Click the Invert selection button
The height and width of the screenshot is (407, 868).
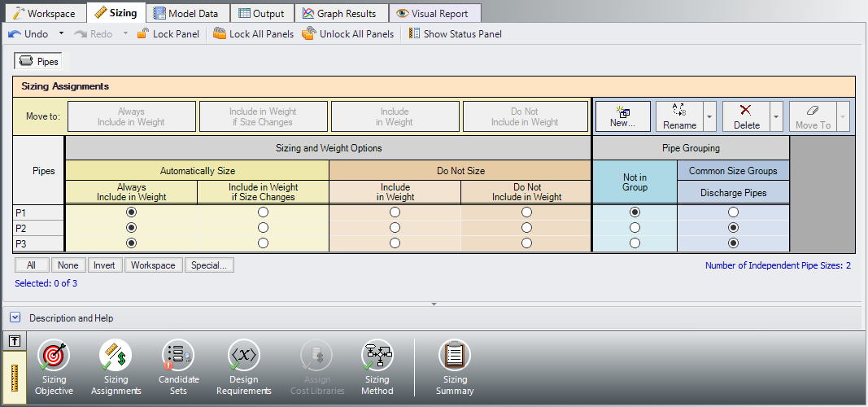(x=104, y=265)
